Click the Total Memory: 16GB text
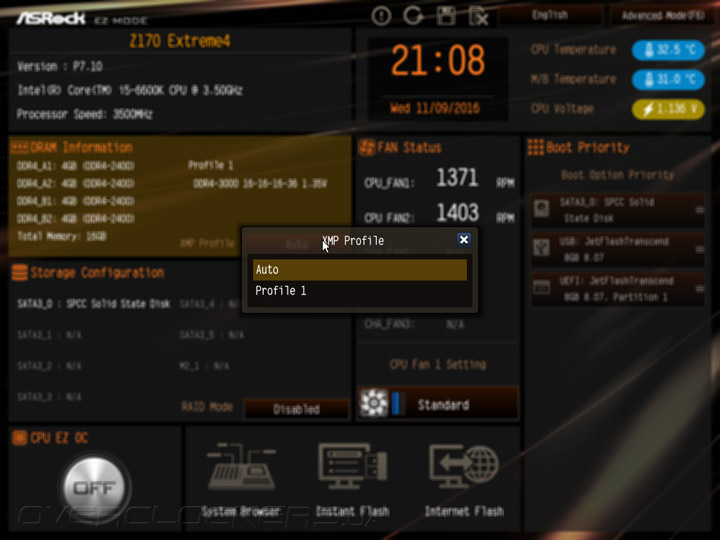 [62, 236]
